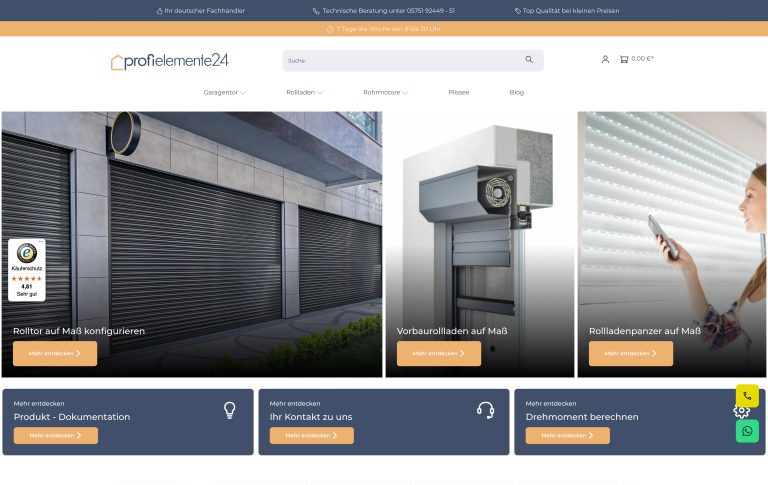The height and width of the screenshot is (485, 768).
Task: Click Mehr entdecken under Rolltor auf Maß
Action: pos(55,353)
